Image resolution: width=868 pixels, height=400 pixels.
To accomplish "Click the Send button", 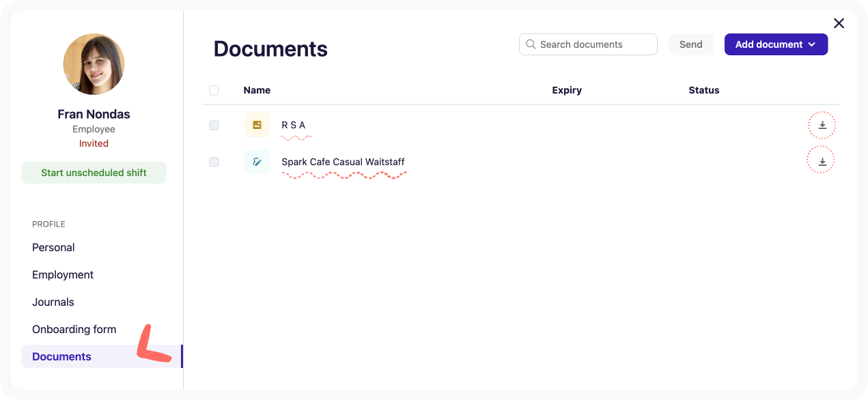I will coord(690,44).
